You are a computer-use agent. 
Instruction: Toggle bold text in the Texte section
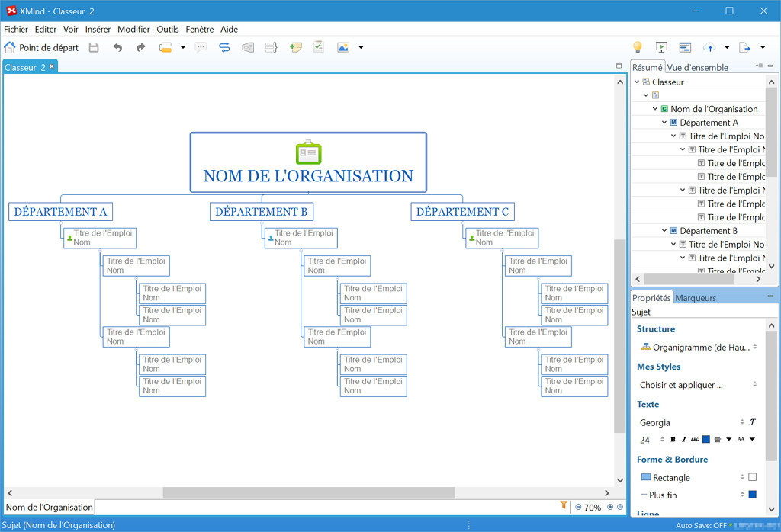coord(673,440)
